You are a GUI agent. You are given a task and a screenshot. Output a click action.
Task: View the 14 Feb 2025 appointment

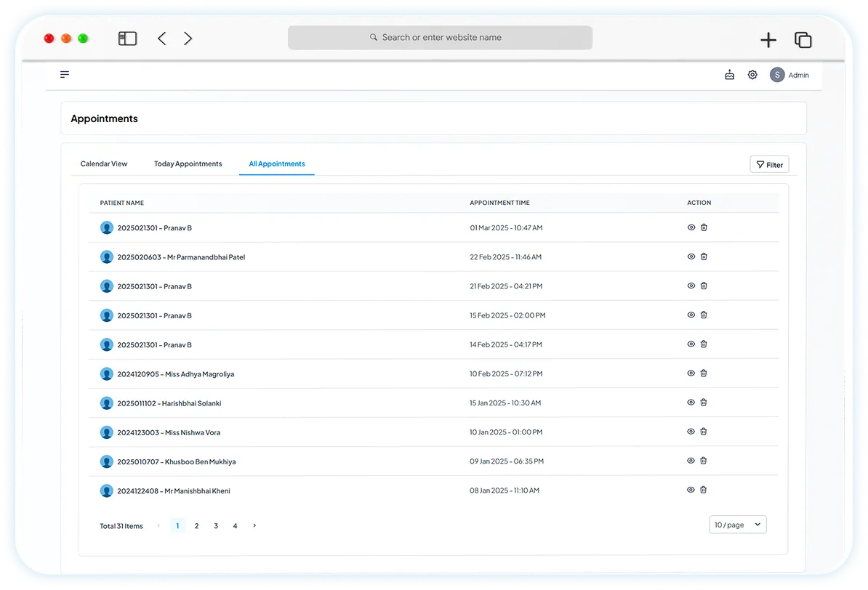(x=691, y=344)
